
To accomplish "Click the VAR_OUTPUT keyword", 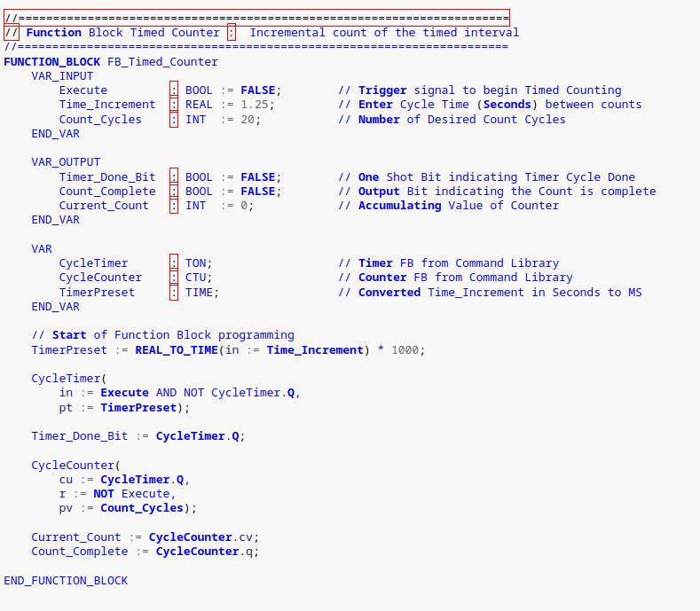I will point(66,162).
